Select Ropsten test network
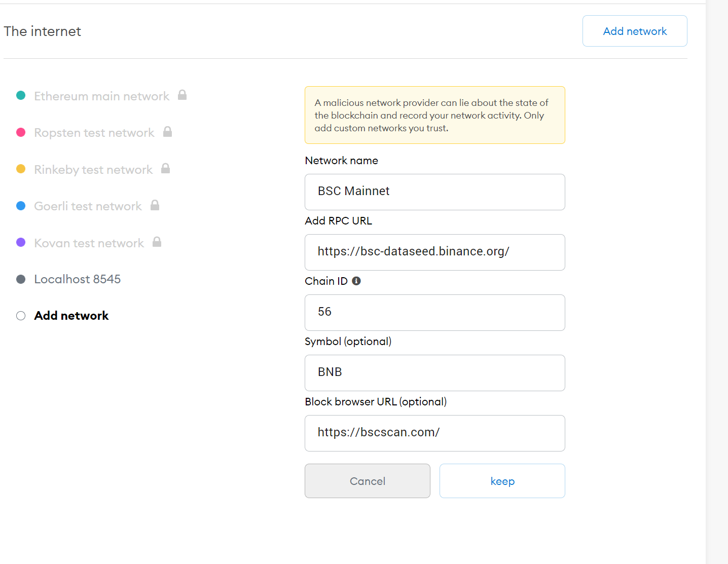Screen dimensions: 728x564 pos(94,133)
